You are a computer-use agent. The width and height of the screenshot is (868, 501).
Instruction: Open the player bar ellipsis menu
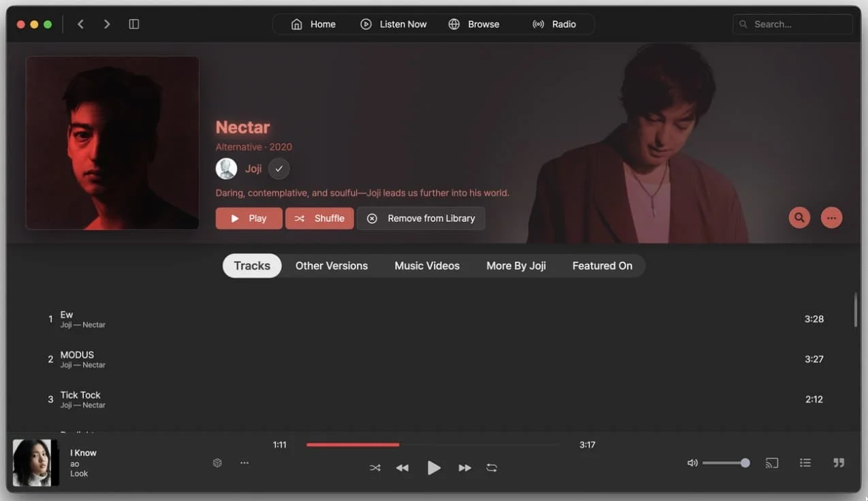[245, 463]
